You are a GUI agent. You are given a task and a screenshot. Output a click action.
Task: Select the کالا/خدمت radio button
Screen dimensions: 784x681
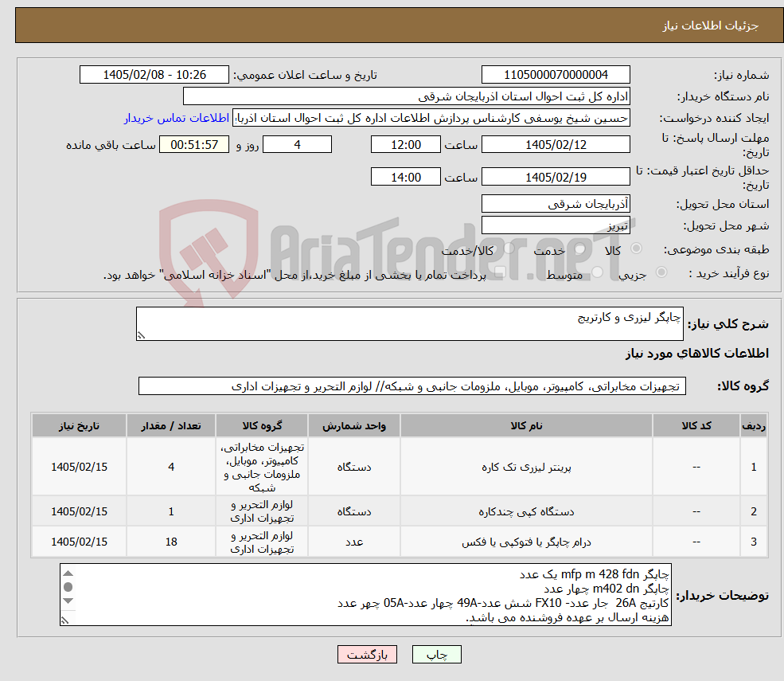click(509, 249)
